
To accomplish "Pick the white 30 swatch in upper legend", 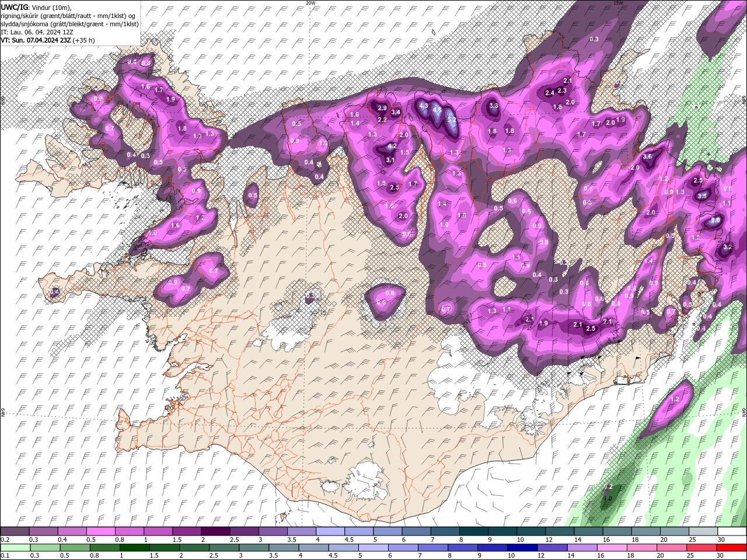I will pyautogui.click(x=732, y=531).
